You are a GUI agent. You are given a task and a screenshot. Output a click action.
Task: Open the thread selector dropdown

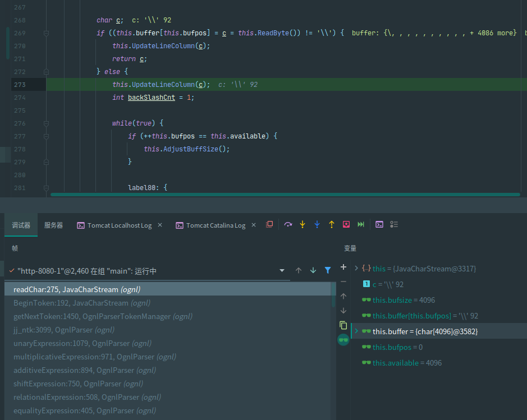click(282, 271)
